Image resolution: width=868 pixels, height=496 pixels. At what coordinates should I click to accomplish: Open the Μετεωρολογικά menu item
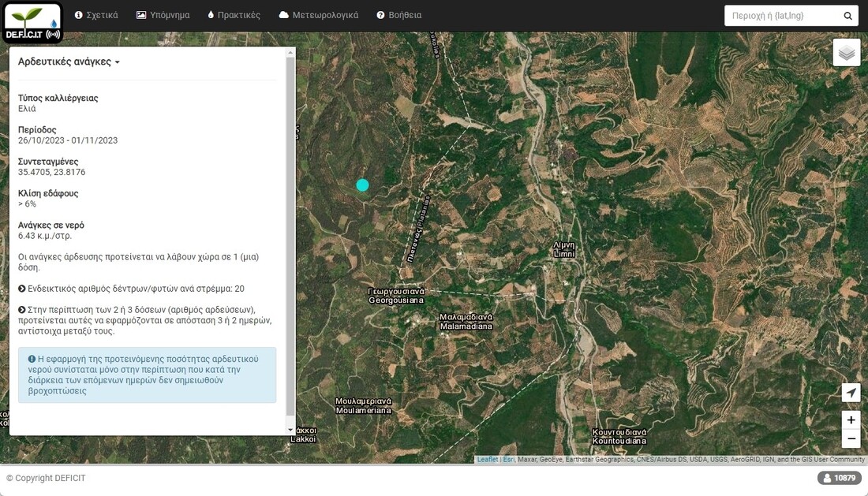coord(319,15)
